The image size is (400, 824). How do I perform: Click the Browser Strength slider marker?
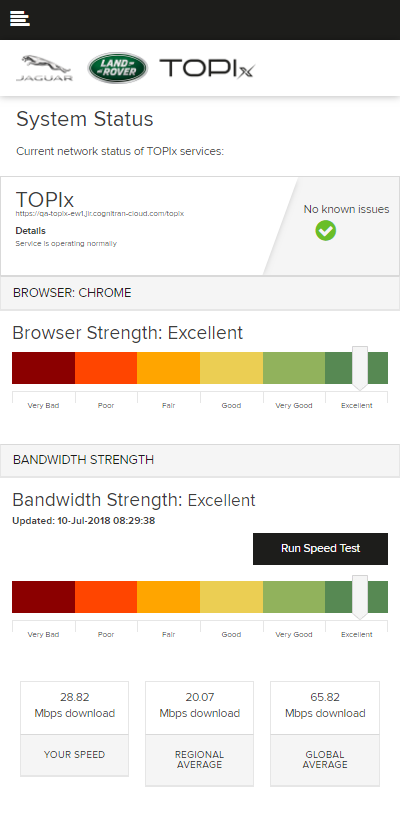360,368
